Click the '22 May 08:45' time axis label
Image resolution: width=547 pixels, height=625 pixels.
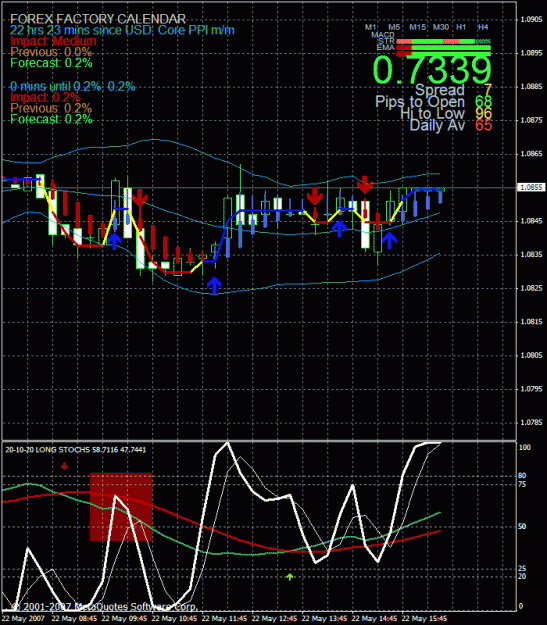pos(74,618)
